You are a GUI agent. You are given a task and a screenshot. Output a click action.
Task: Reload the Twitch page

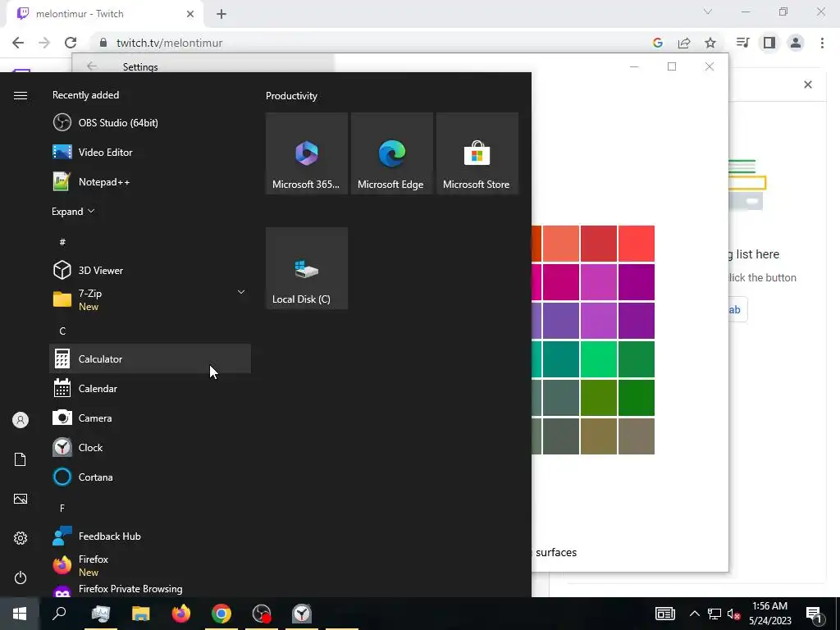(x=71, y=43)
